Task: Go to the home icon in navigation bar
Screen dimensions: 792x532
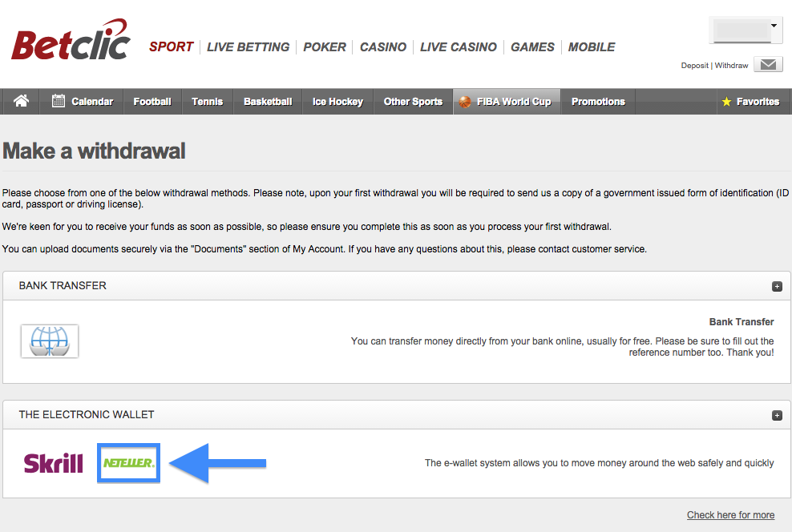Action: (21, 101)
